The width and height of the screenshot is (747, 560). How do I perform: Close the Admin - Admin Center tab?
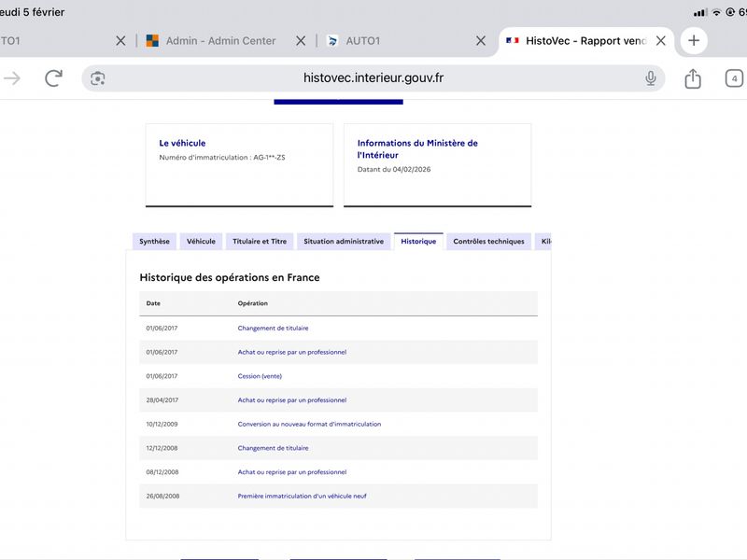point(301,41)
